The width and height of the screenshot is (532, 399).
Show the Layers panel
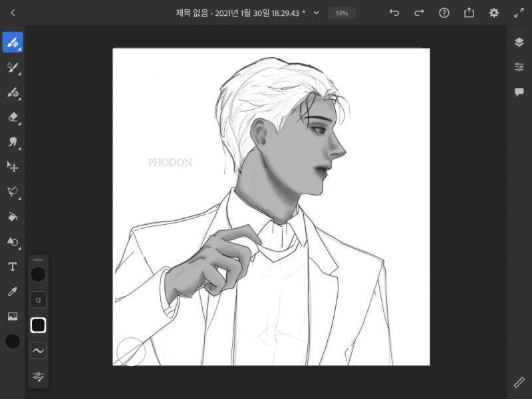519,42
